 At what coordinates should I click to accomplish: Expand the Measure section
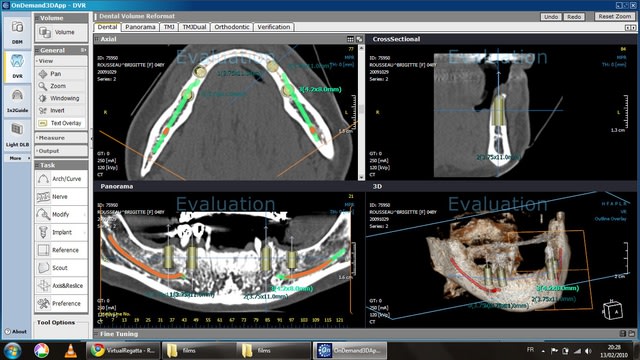click(x=61, y=138)
